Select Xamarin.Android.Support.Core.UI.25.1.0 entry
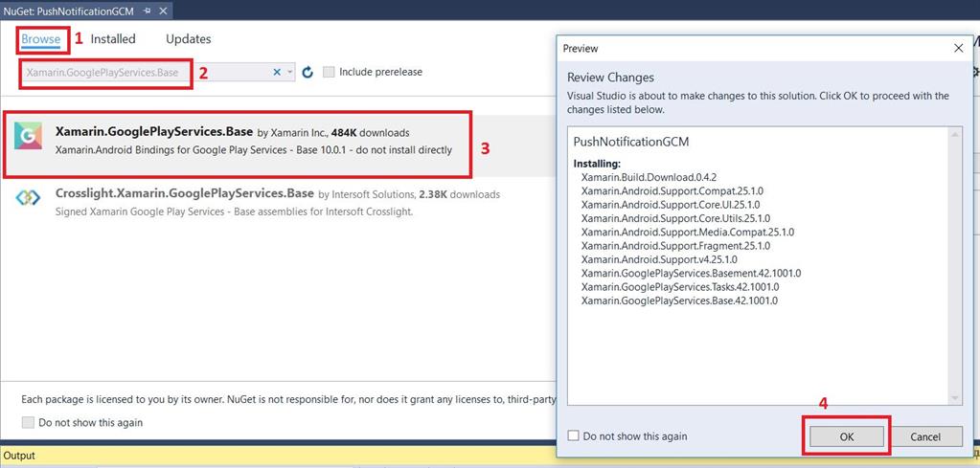This screenshot has height=468, width=980. coord(671,204)
